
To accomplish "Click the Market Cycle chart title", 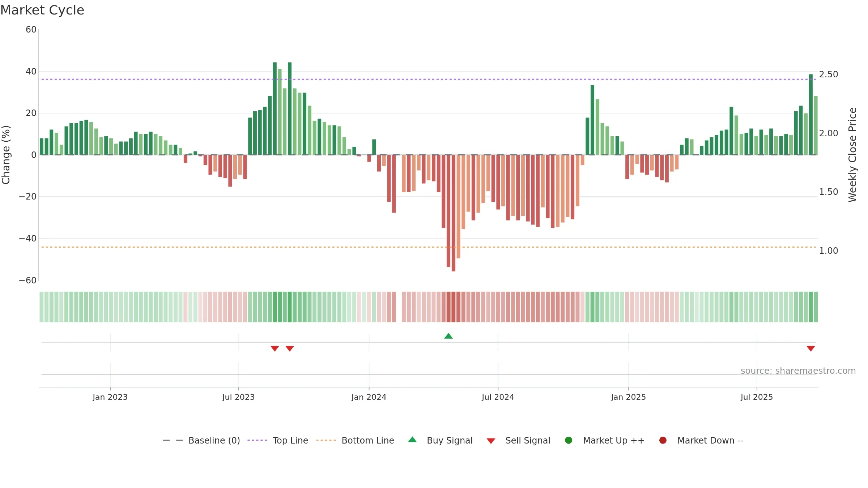I will point(42,10).
